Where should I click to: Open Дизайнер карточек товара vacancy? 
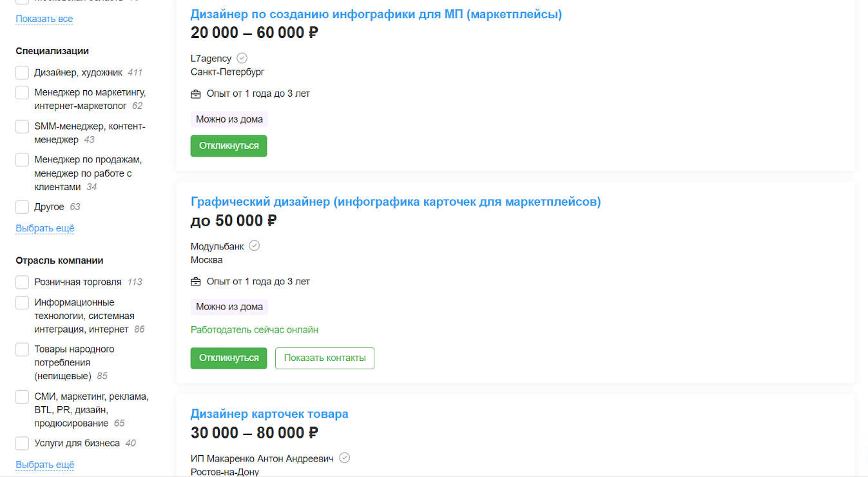[x=269, y=414]
